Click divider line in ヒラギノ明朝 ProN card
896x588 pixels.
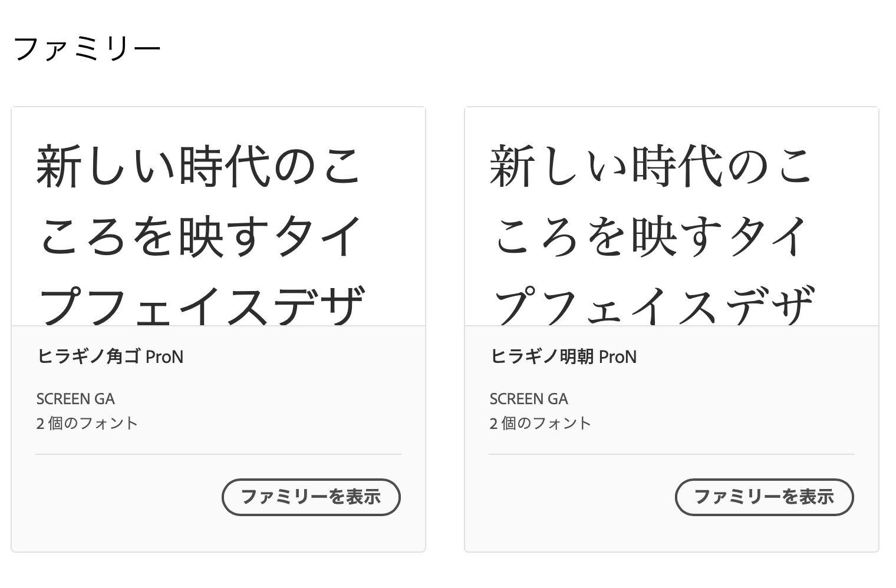671,454
